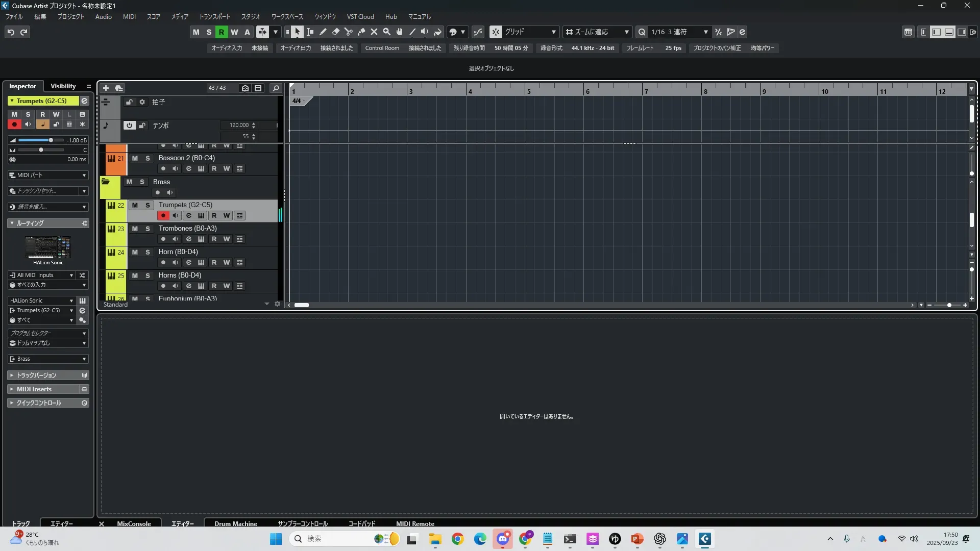
Task: Disable record enable on Trumpets track
Action: coord(163,215)
